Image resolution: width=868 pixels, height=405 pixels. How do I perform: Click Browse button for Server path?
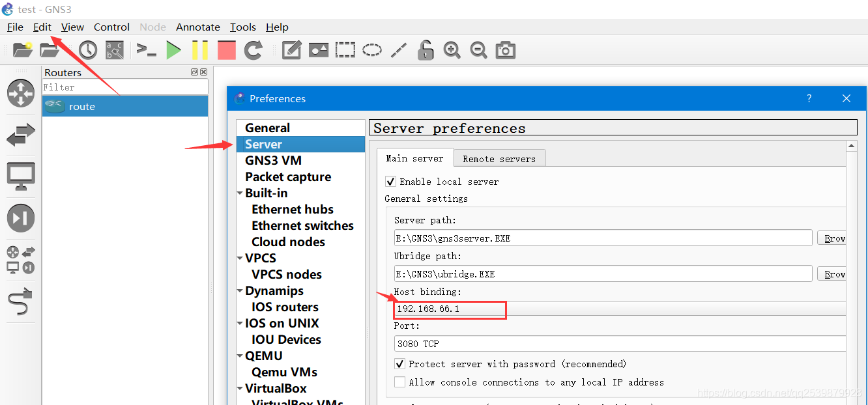coord(832,238)
